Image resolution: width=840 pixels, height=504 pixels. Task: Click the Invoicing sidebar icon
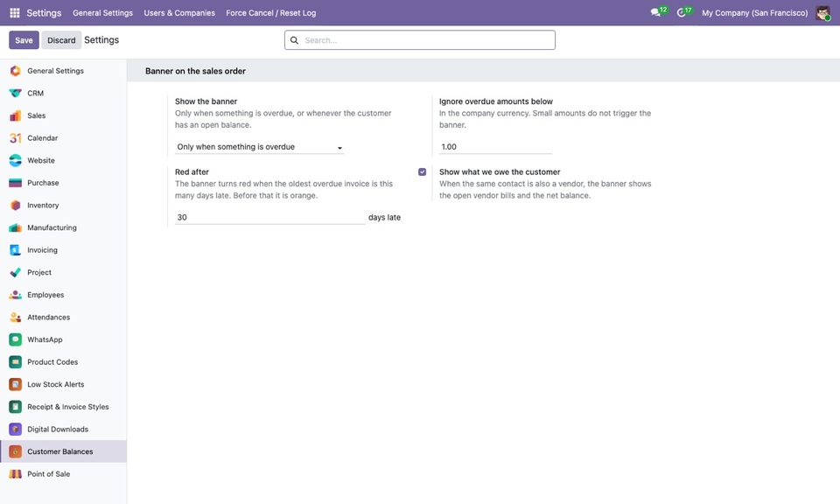tap(16, 250)
